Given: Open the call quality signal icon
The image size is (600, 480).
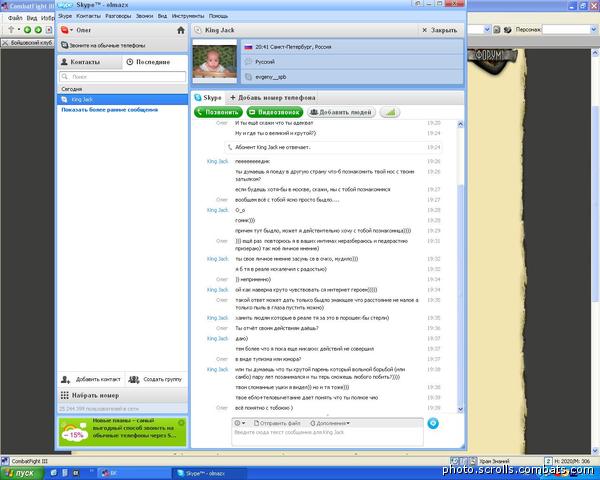Looking at the screenshot, I should point(390,112).
